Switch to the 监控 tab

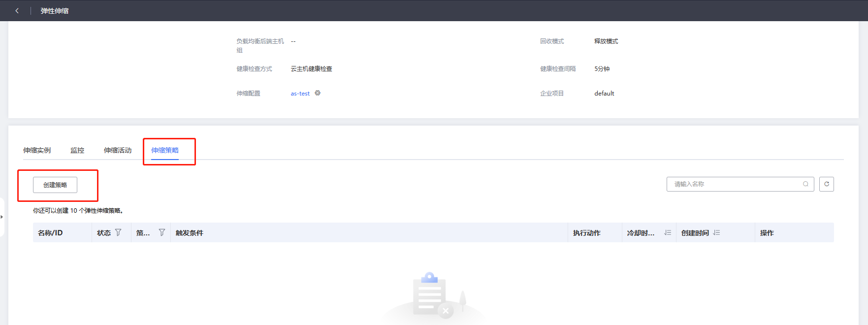tap(77, 150)
